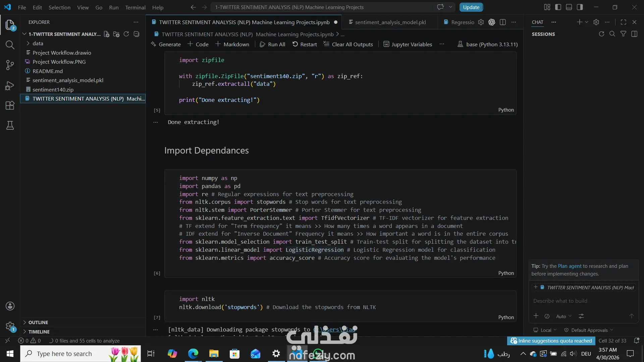Filter chat sessions

[x=623, y=34]
